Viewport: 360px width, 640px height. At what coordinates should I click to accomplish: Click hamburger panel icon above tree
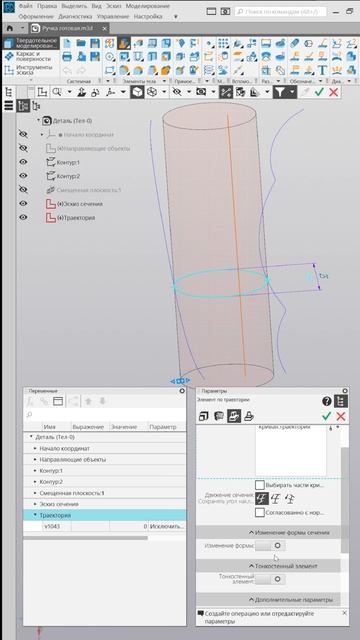8,106
